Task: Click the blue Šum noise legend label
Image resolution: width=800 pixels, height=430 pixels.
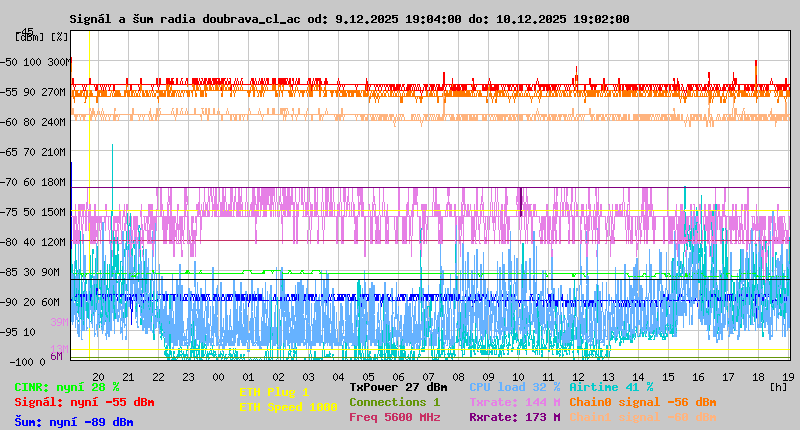Action: 73,422
